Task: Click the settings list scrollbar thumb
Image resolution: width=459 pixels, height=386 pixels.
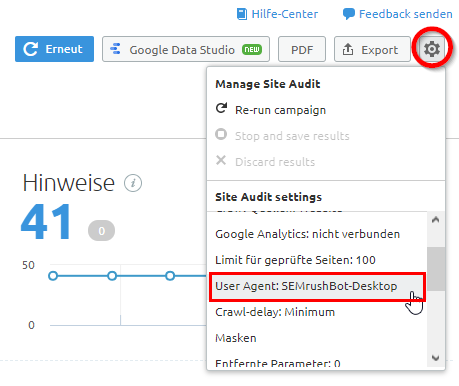Action: [436, 269]
